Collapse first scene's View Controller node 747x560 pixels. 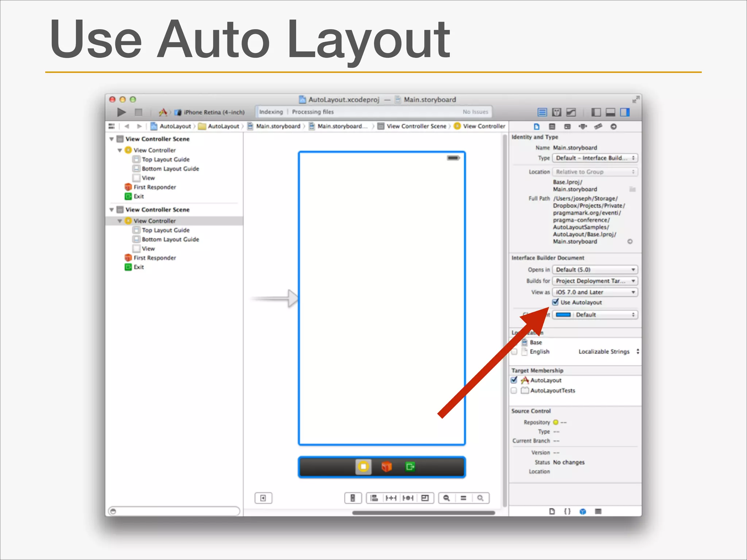coord(120,150)
